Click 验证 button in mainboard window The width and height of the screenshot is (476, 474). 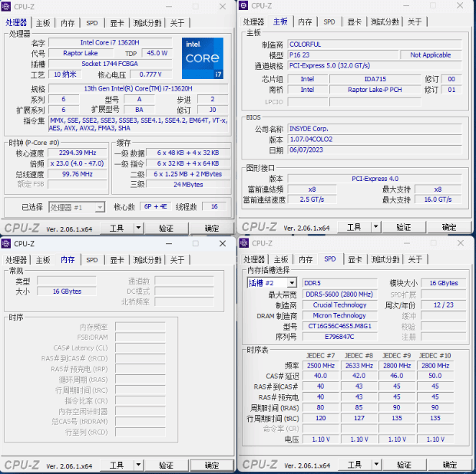click(403, 227)
